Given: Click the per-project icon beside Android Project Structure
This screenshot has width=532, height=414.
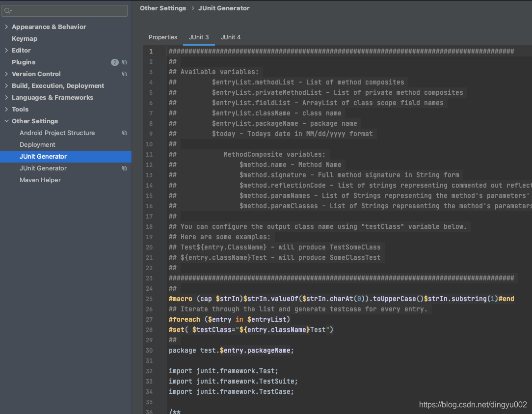Looking at the screenshot, I should point(125,133).
